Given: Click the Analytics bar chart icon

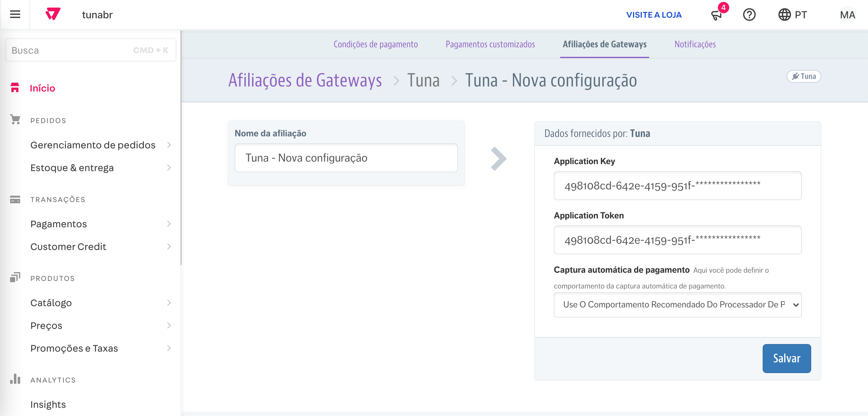Looking at the screenshot, I should [15, 379].
